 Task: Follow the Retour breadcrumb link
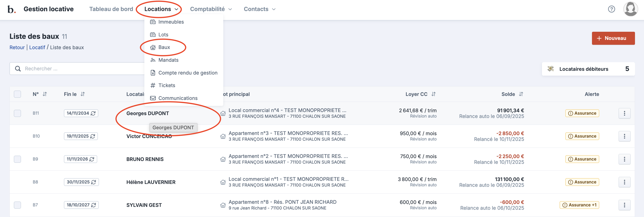coord(17,48)
